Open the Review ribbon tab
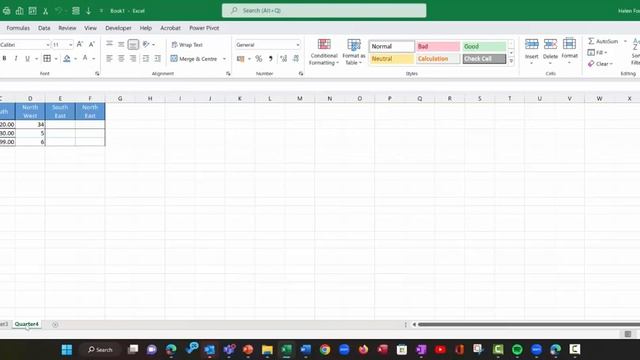Screen dimensions: 640x360 coord(67,28)
